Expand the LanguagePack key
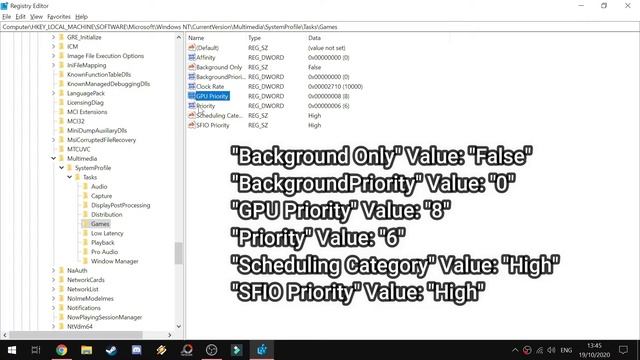Screen dimensions: 640x360 click(53, 93)
